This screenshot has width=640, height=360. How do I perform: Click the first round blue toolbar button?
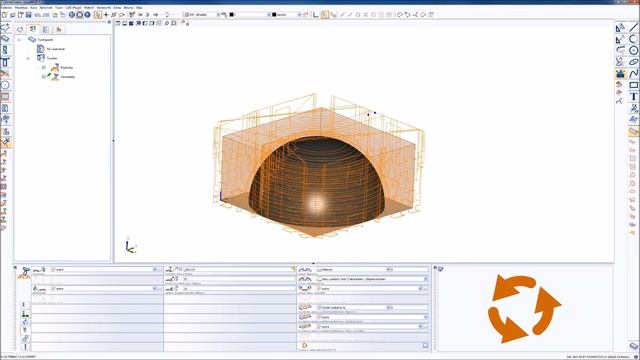(72, 15)
